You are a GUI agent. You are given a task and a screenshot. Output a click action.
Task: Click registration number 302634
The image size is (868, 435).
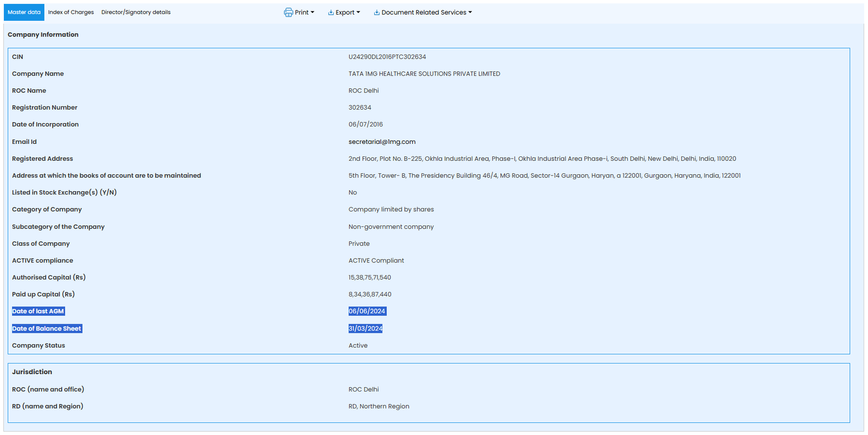coord(360,108)
